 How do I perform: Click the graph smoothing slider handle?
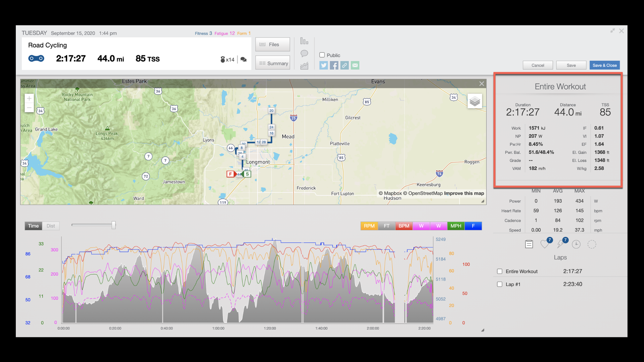click(114, 225)
